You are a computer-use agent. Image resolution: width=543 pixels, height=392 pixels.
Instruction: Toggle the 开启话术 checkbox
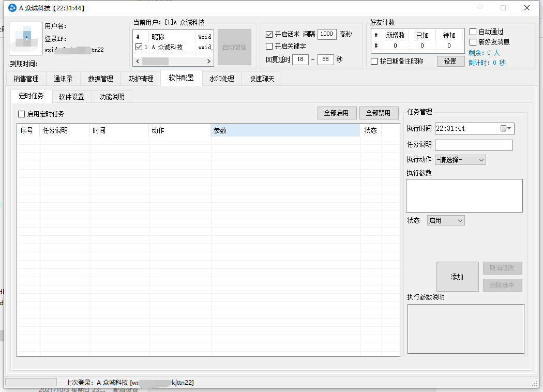pos(269,34)
